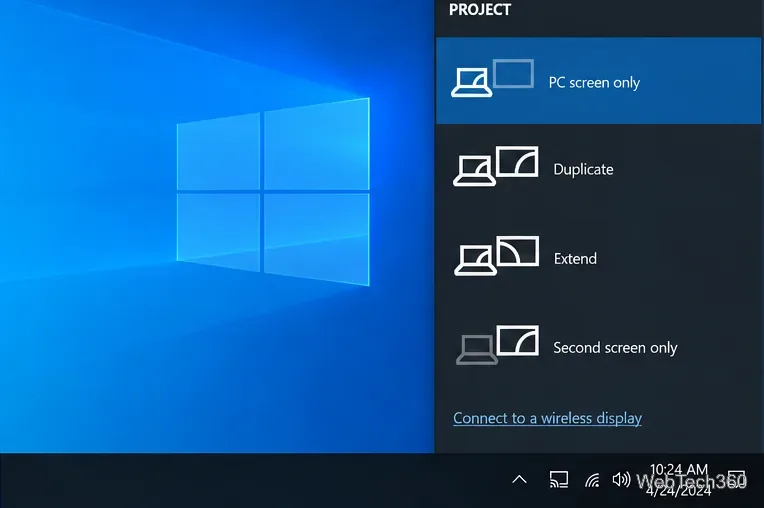Image resolution: width=764 pixels, height=508 pixels.
Task: Open the cast/connect tray icon
Action: coord(559,479)
